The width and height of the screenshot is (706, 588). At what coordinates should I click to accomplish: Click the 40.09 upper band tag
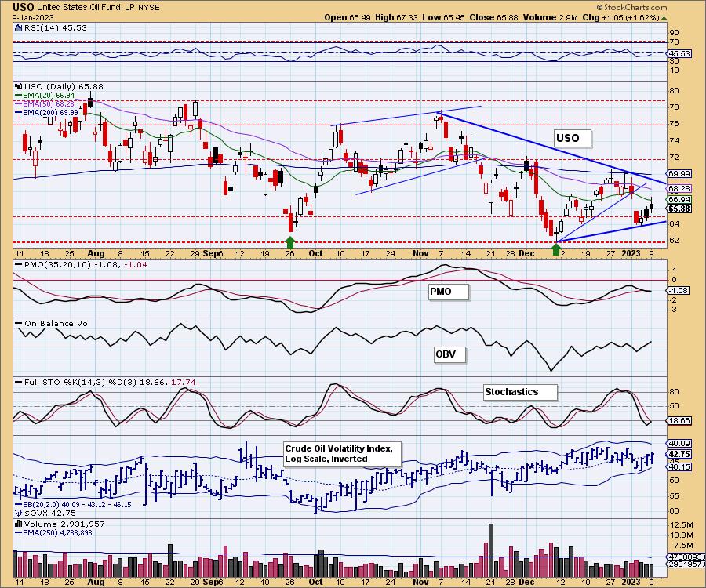point(680,444)
